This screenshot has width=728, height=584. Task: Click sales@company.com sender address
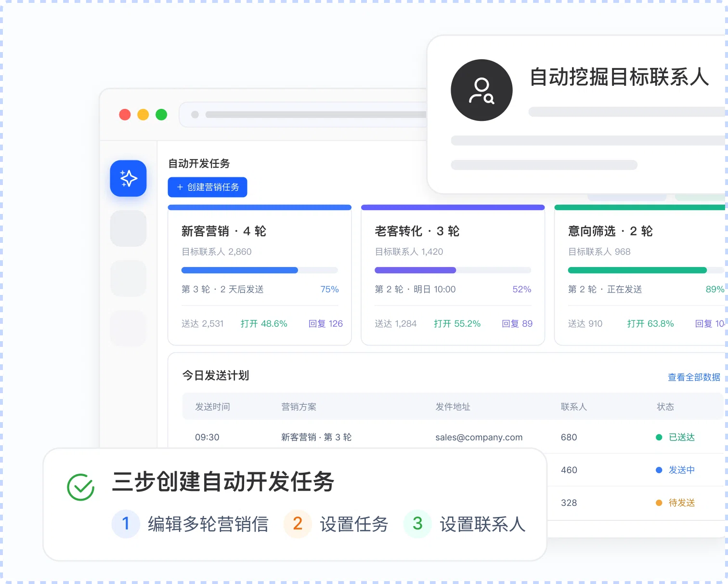click(x=479, y=438)
